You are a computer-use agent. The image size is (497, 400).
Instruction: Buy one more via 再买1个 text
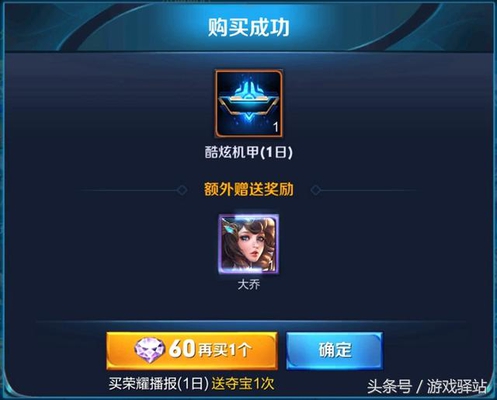224,350
